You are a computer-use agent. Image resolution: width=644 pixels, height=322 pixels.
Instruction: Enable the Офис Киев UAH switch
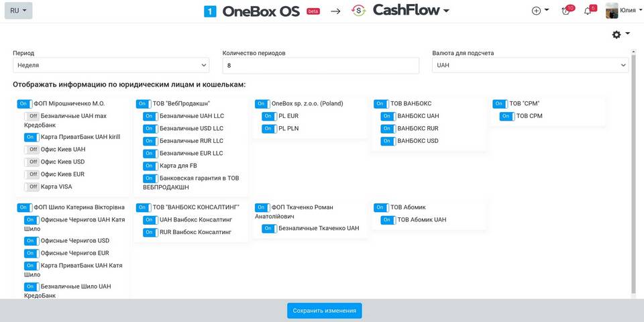pyautogui.click(x=32, y=150)
